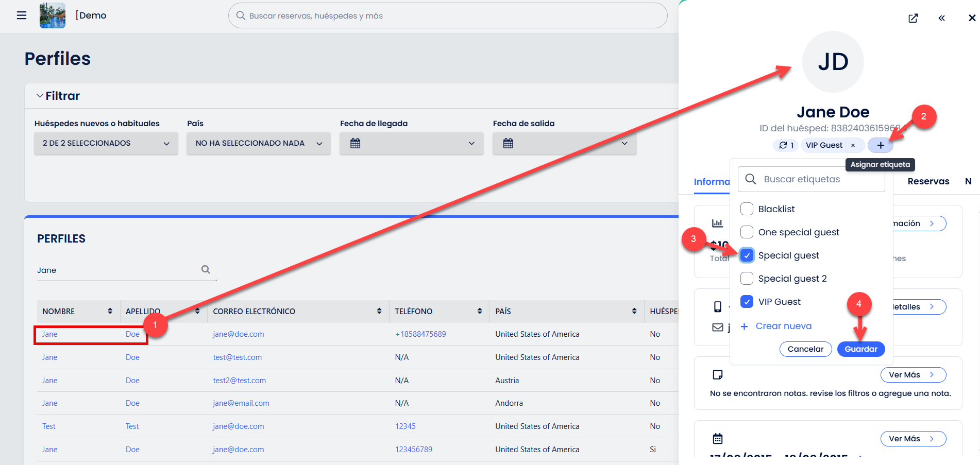
Task: Collapse side panel with double chevron icon
Action: 941,18
